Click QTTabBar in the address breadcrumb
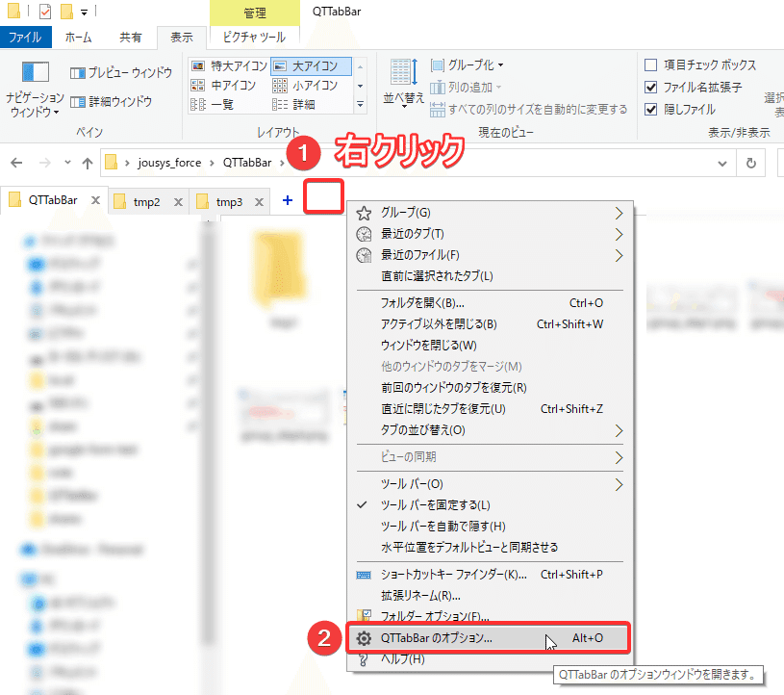The width and height of the screenshot is (784, 695). pyautogui.click(x=247, y=163)
